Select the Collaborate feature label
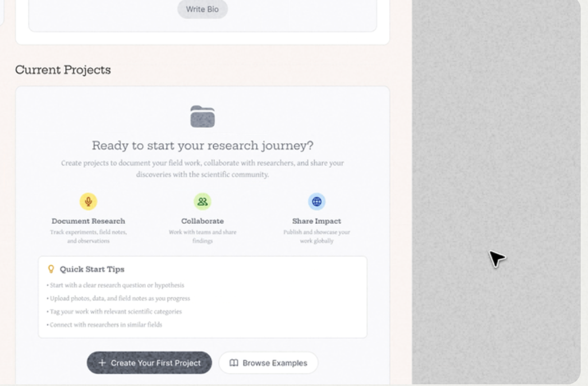The width and height of the screenshot is (588, 386). [x=203, y=221]
